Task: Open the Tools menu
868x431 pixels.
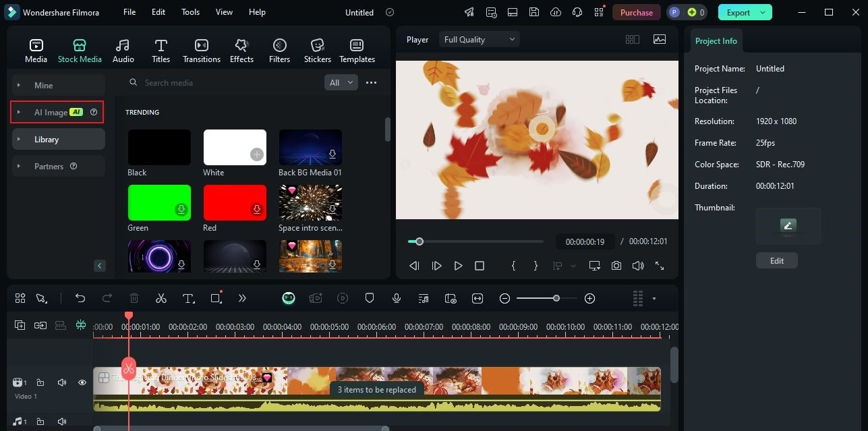Action: click(190, 12)
